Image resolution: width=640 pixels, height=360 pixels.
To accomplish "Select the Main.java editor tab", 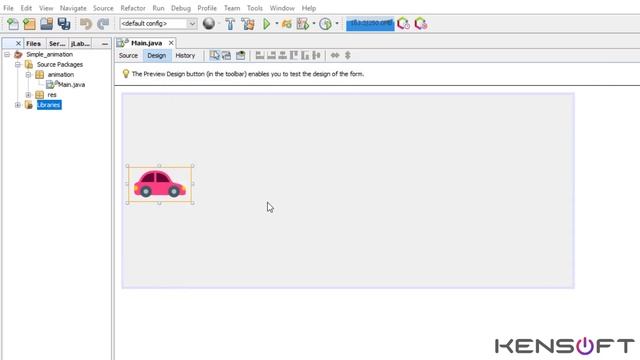I will [147, 43].
